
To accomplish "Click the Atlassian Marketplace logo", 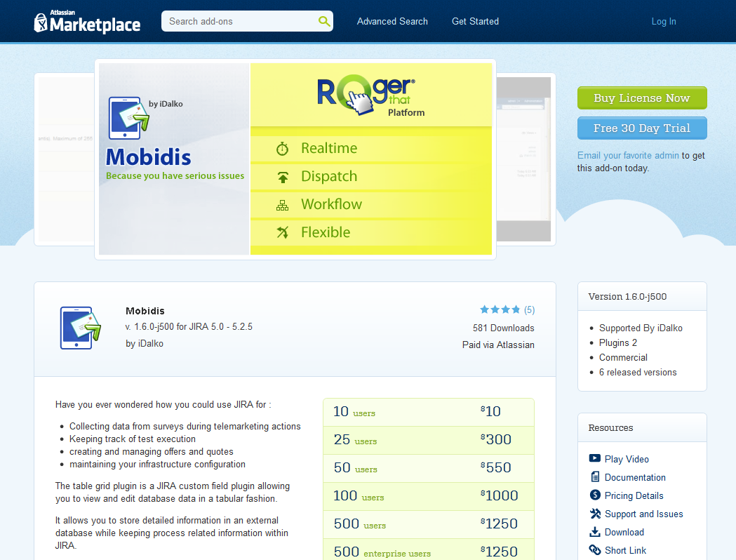I will click(x=88, y=22).
